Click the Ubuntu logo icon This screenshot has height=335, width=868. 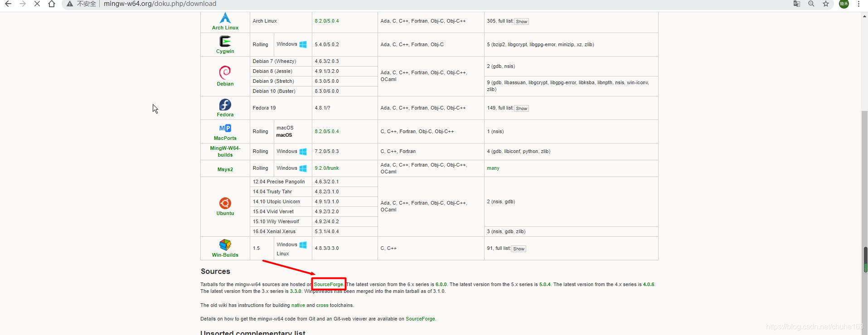tap(225, 203)
